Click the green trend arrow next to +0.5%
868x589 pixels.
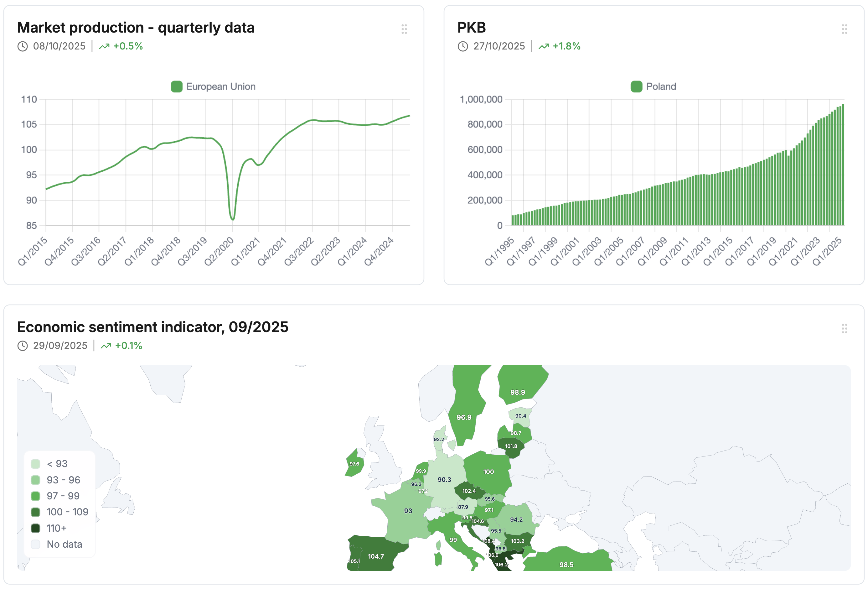pyautogui.click(x=105, y=46)
